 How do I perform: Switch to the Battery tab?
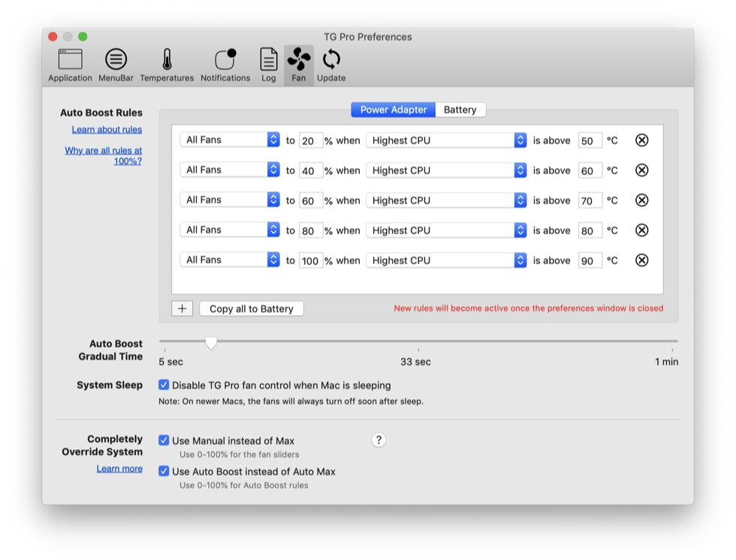[x=460, y=110]
